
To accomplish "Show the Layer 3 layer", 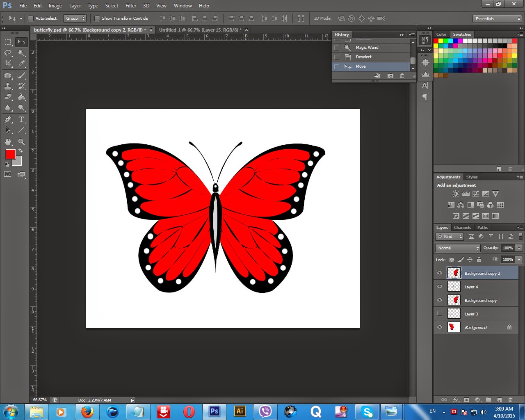I will pyautogui.click(x=439, y=313).
